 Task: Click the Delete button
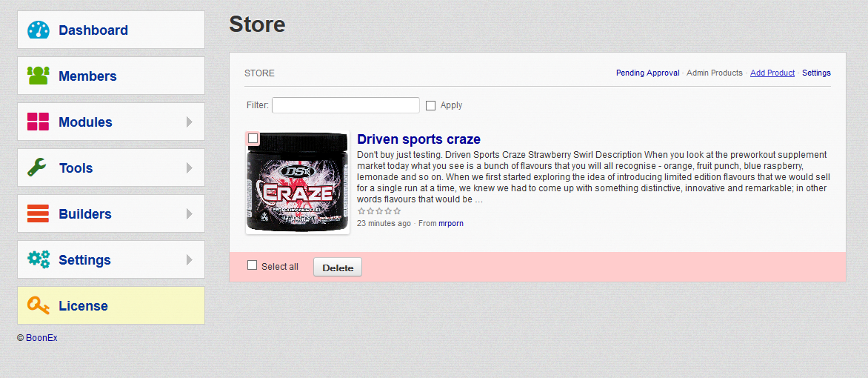coord(338,267)
